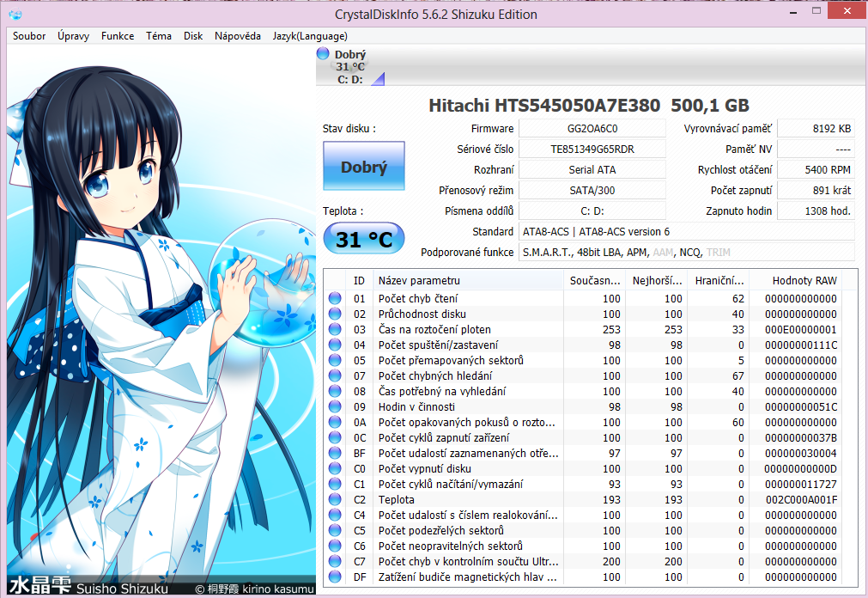Screen dimensions: 868x598
Task: Click the status orb for attribute C7 row
Action: point(335,561)
